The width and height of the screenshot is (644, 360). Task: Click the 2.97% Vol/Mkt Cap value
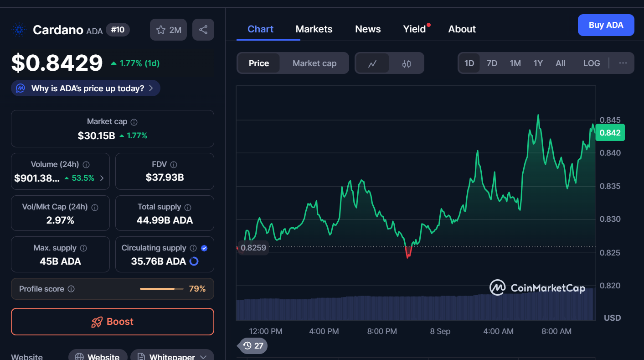(60, 220)
